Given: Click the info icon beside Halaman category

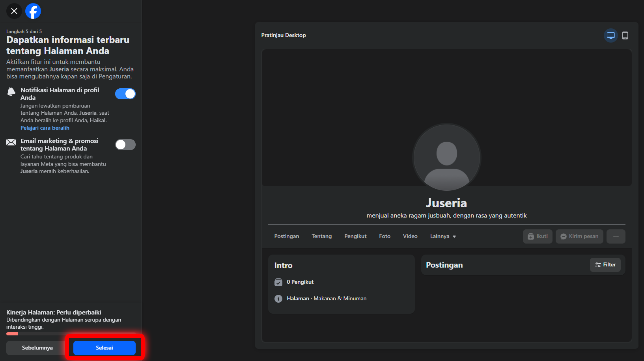Looking at the screenshot, I should coord(278,299).
